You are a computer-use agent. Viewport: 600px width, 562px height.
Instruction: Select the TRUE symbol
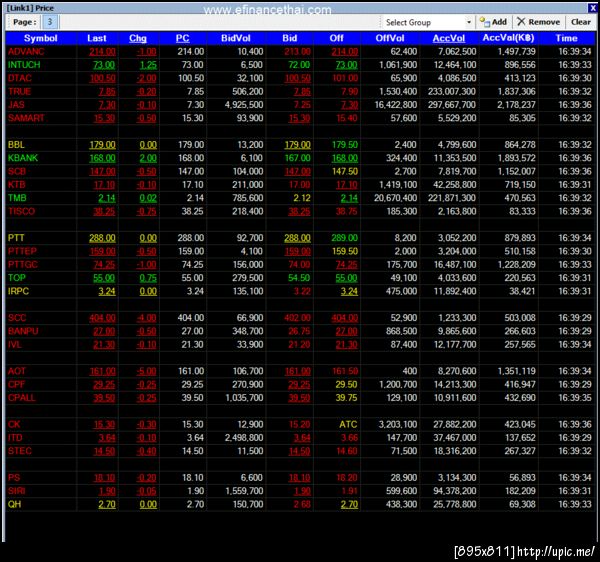click(19, 92)
